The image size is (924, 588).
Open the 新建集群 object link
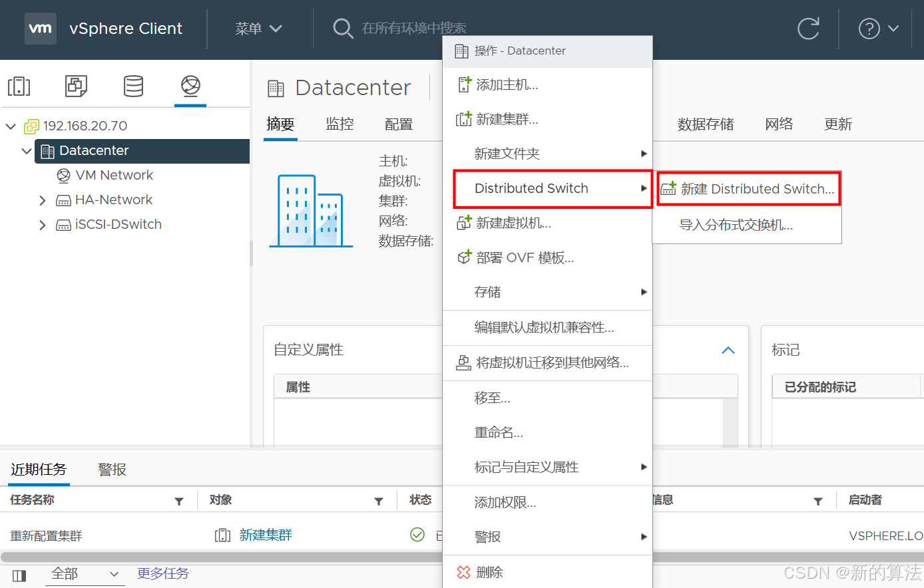tap(266, 535)
